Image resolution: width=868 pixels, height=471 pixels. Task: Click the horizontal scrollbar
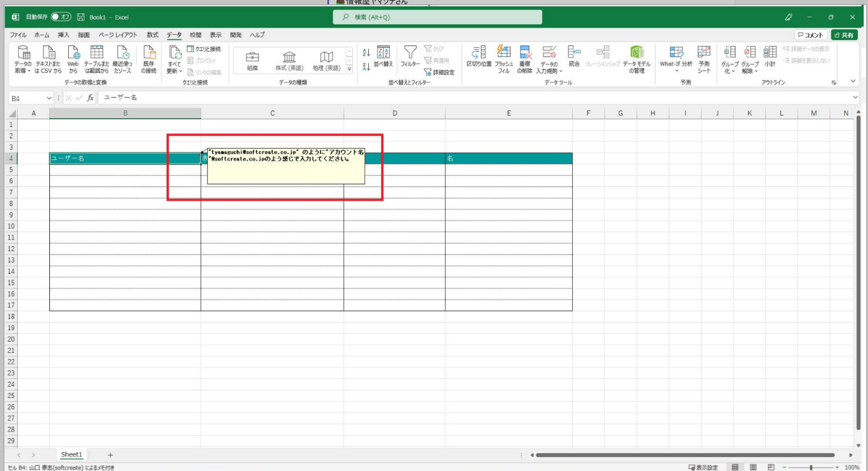686,455
